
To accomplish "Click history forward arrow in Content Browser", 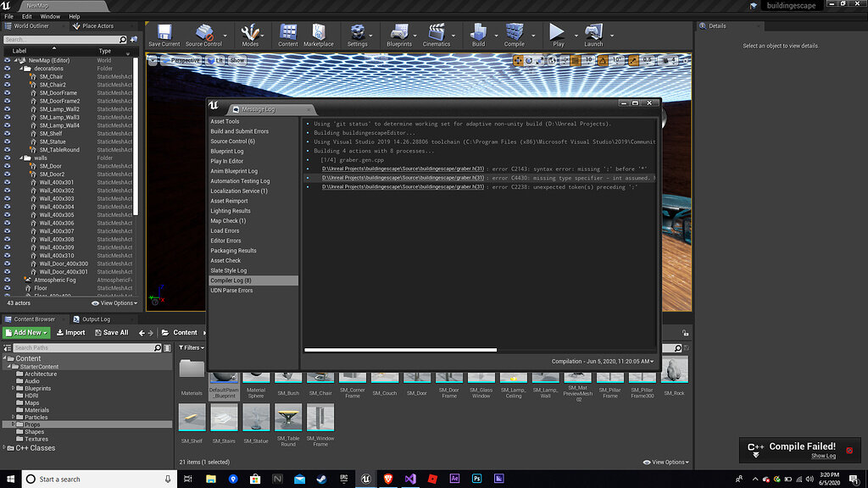I will point(150,333).
